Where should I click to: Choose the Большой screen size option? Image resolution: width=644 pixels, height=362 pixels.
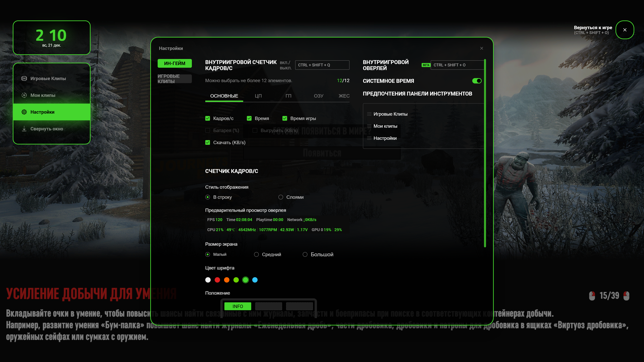pyautogui.click(x=305, y=254)
